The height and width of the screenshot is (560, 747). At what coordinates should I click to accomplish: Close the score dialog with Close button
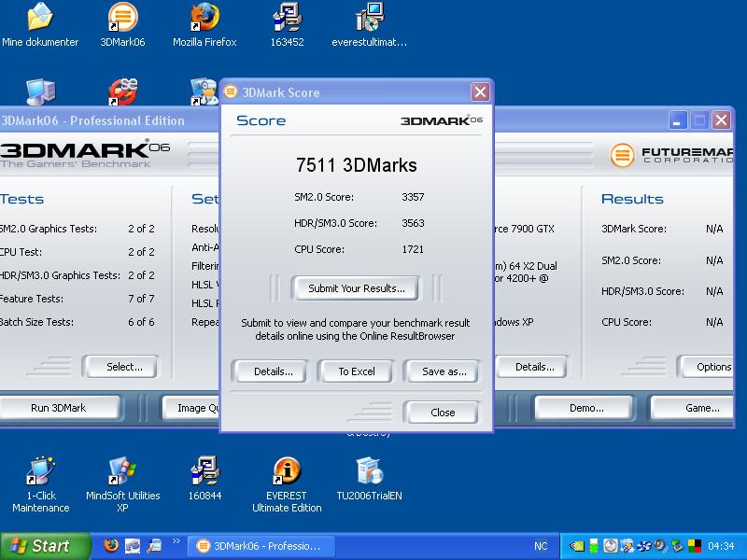coord(442,413)
